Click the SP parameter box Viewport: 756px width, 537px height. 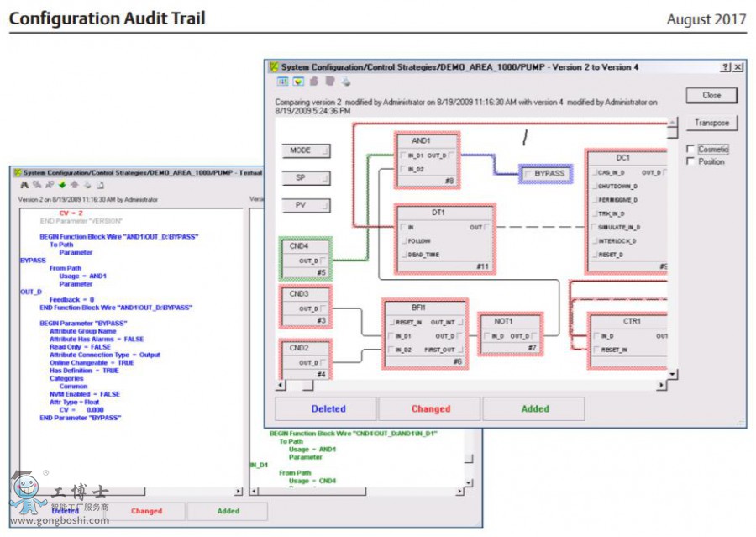306,178
